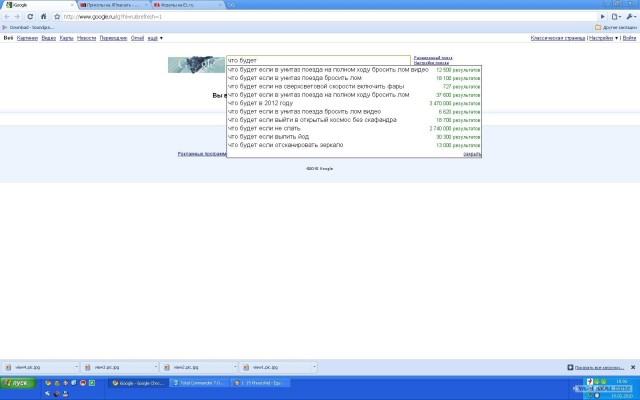Switch to the Khoorshid taskbar button

pos(260,383)
